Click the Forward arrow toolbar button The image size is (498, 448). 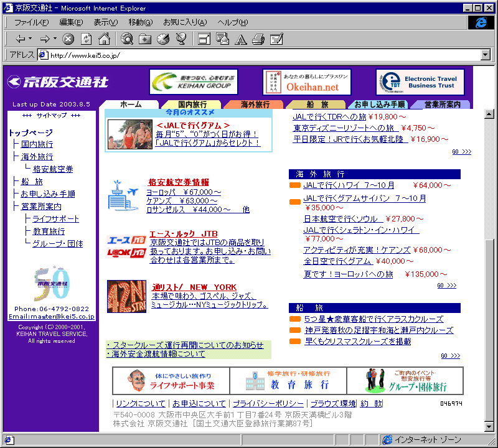point(45,39)
